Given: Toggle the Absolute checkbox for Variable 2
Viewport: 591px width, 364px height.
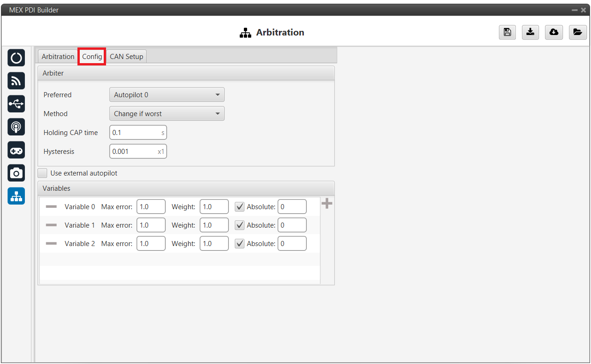Looking at the screenshot, I should 240,244.
